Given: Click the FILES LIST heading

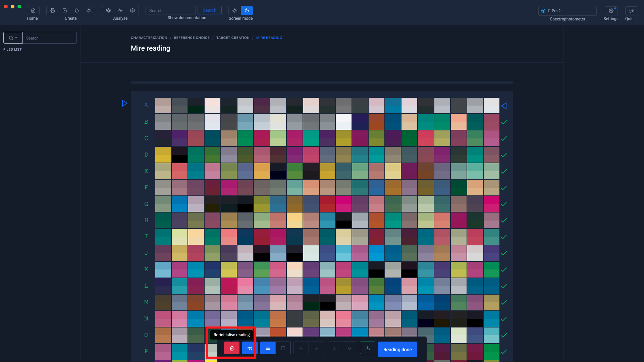Looking at the screenshot, I should pyautogui.click(x=12, y=49).
